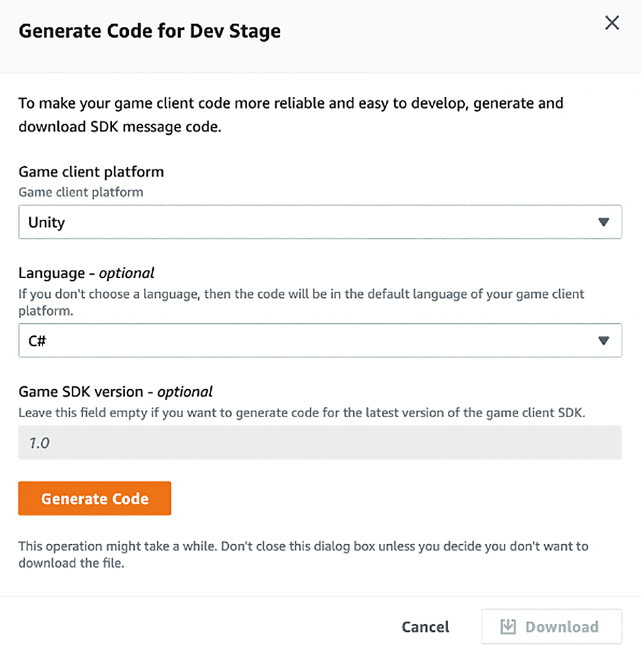Click the disabled Download button

tap(551, 626)
